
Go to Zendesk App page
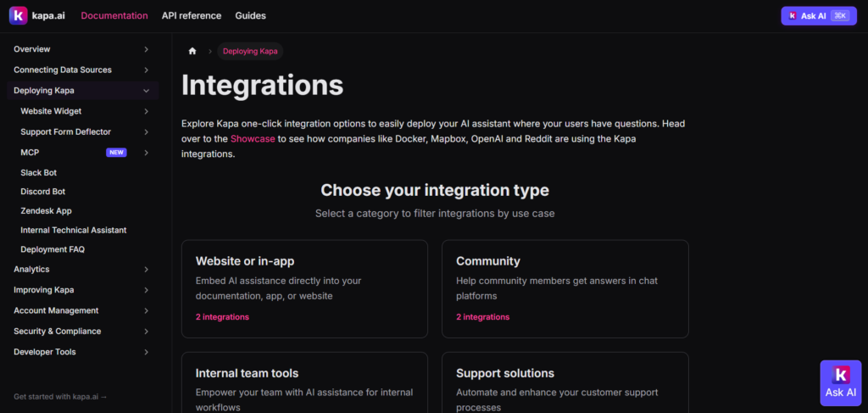point(46,211)
